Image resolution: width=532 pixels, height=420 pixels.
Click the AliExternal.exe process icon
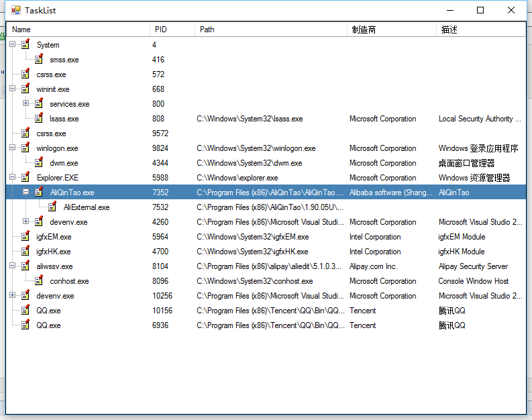[x=52, y=207]
